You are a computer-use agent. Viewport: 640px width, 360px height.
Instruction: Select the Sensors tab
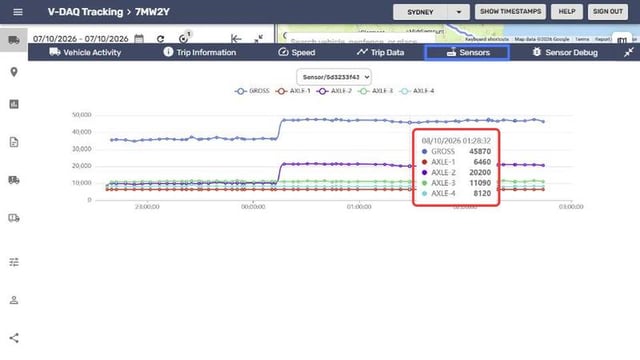pyautogui.click(x=467, y=52)
